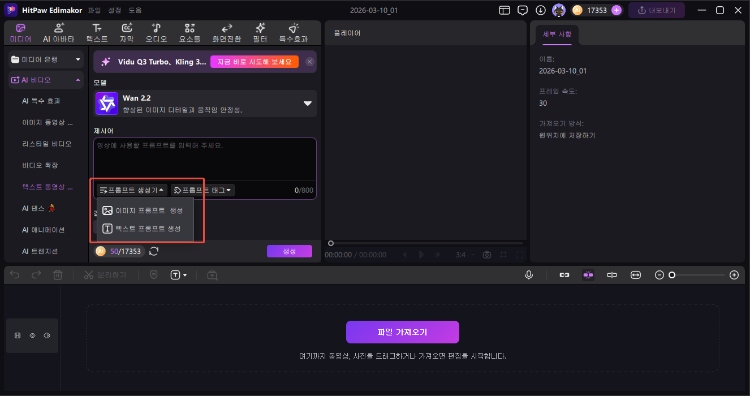Zoom out timeline with the minus icon

coord(659,275)
